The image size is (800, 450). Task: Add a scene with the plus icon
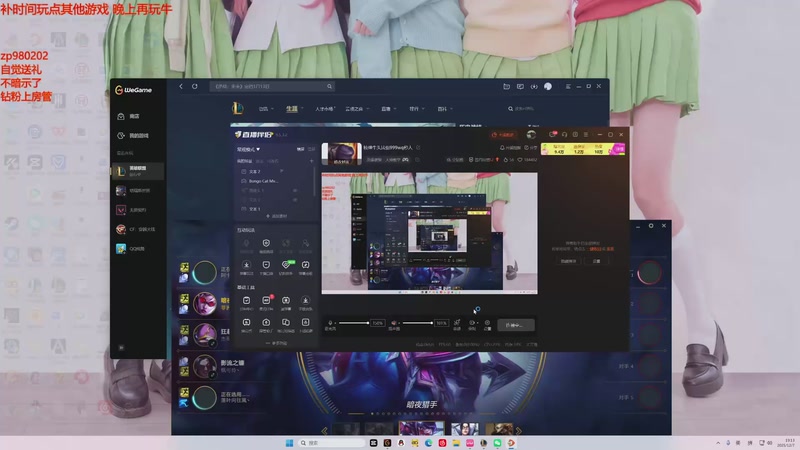click(311, 161)
